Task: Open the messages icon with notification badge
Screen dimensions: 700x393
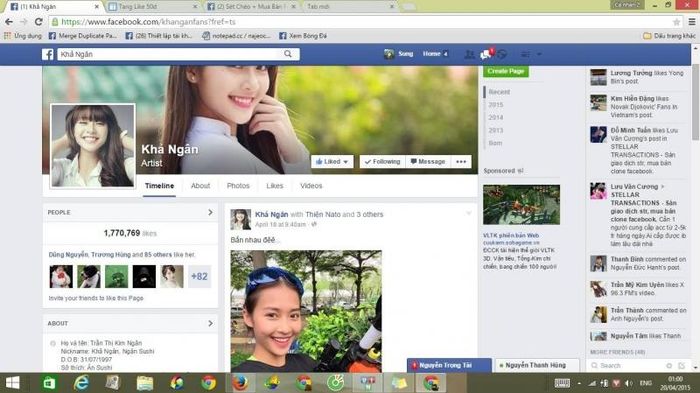Action: tap(486, 54)
